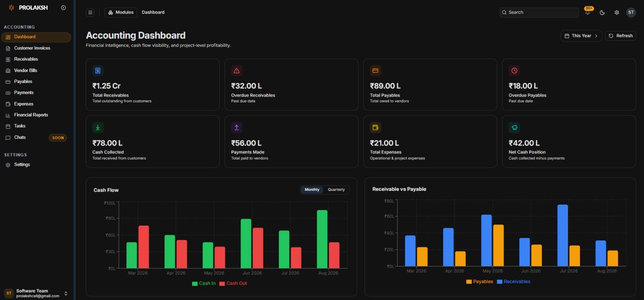Viewport: 644px width, 300px height.
Task: Open Expenses in sidebar
Action: (36, 104)
